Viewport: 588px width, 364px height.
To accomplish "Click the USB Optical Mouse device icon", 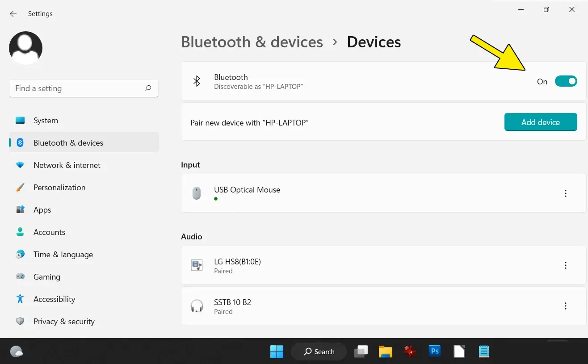I will coord(197,192).
